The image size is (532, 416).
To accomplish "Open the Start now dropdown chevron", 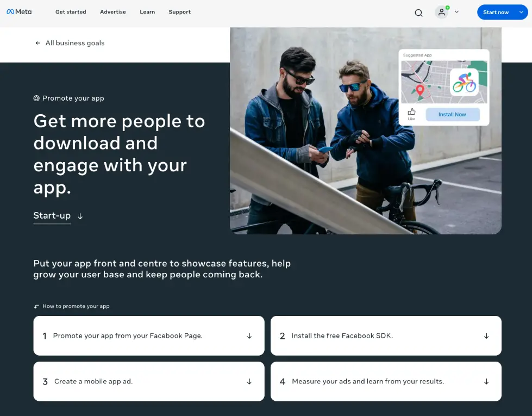I will [x=521, y=12].
